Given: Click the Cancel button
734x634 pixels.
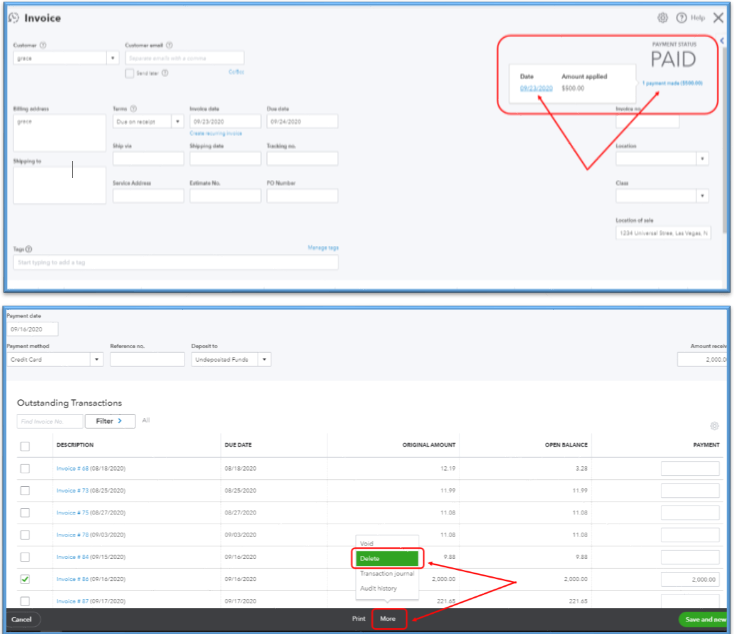Looking at the screenshot, I should pos(22,619).
